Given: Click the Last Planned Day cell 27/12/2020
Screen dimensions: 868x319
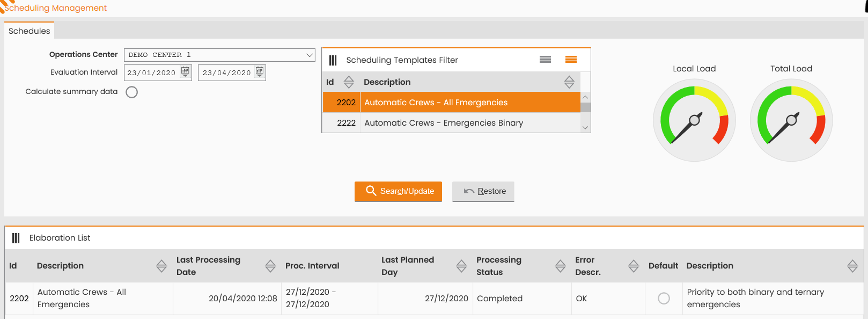Looking at the screenshot, I should (x=425, y=299).
